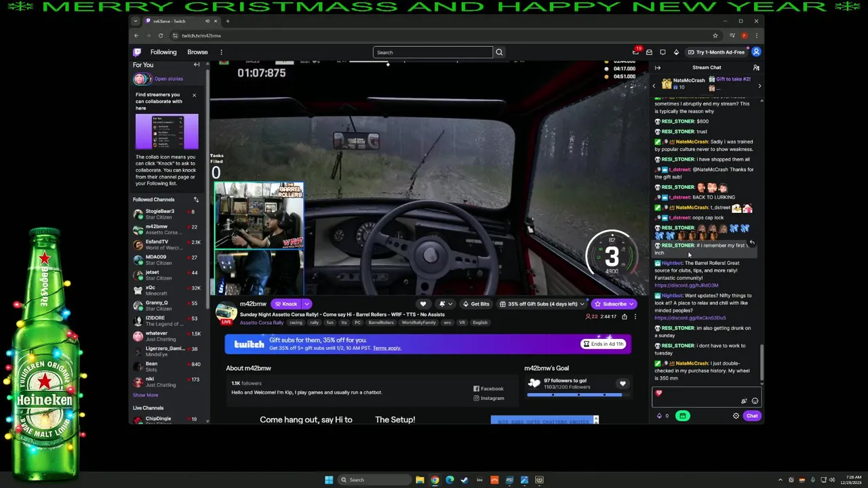Viewport: 868px width, 488px height.
Task: Open File Explorer from the taskbar
Action: 420,480
